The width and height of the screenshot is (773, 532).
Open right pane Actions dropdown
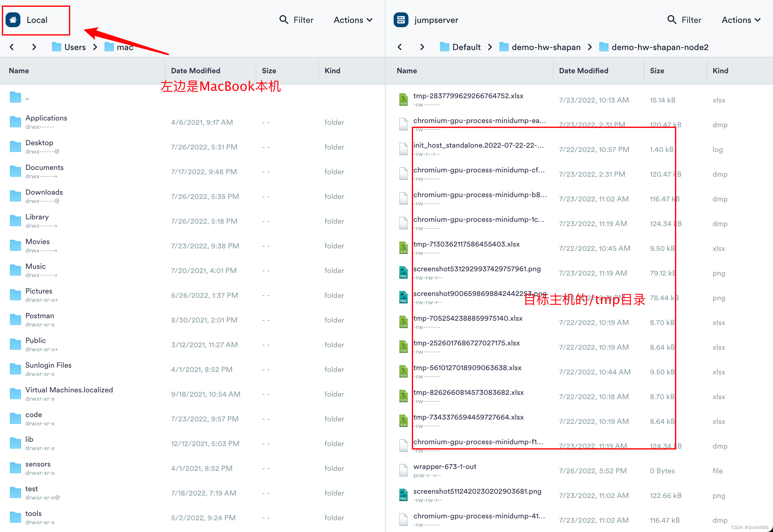point(741,20)
